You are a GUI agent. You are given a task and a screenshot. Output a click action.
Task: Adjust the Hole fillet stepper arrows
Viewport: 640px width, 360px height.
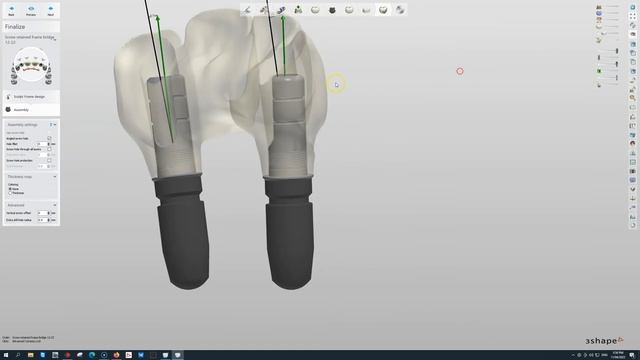click(49, 144)
